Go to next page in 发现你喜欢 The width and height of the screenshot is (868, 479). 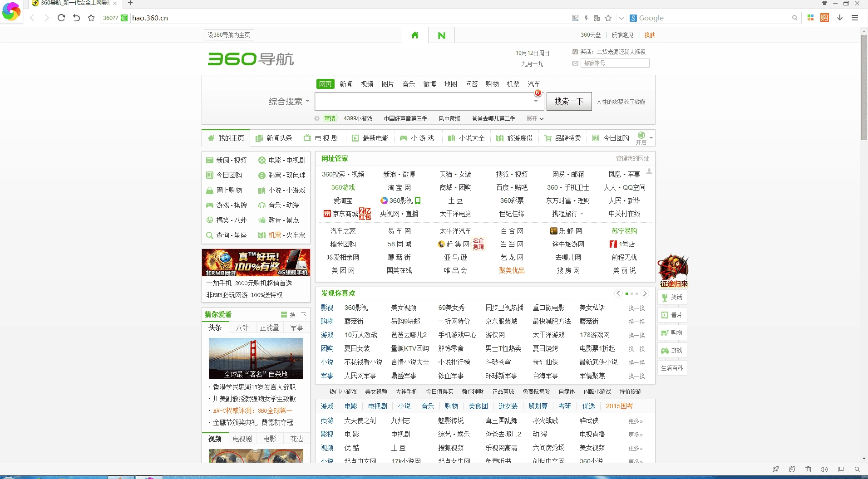coord(645,293)
